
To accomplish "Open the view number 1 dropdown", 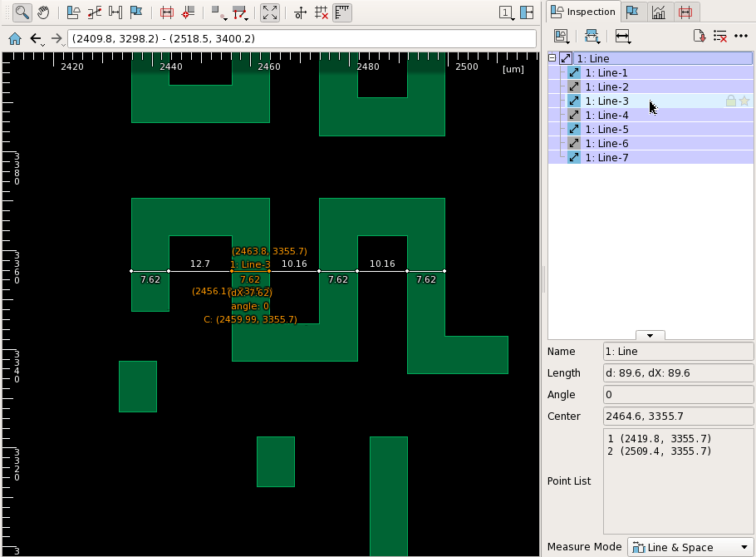I will 506,13.
